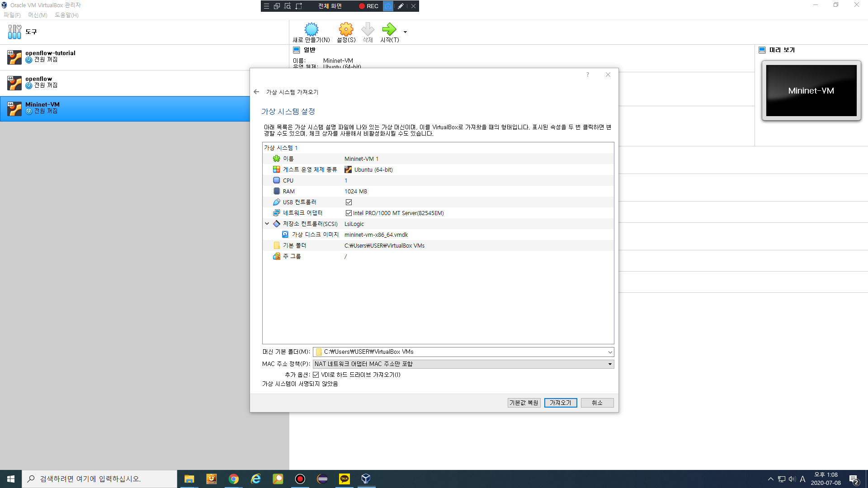The image size is (868, 488).
Task: Click the 주 그룹 row icon
Action: point(276,256)
